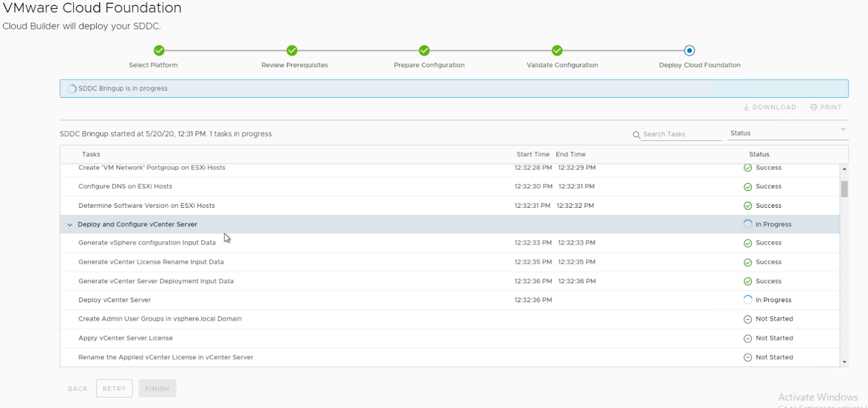Click the Print button

826,107
